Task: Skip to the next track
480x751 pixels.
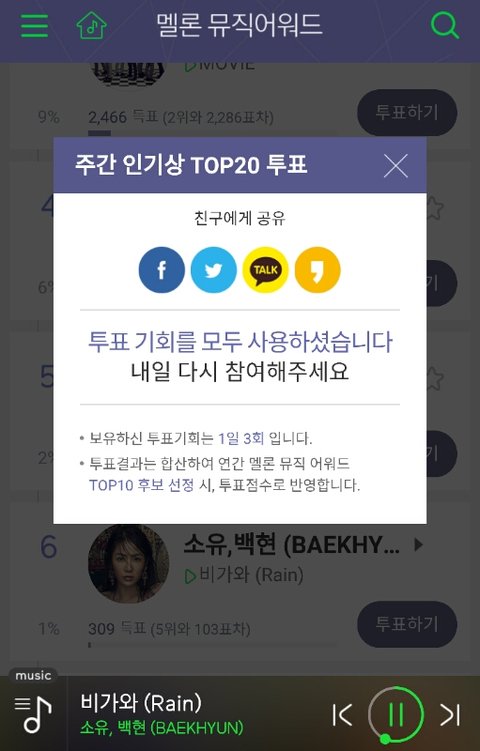Action: point(451,715)
